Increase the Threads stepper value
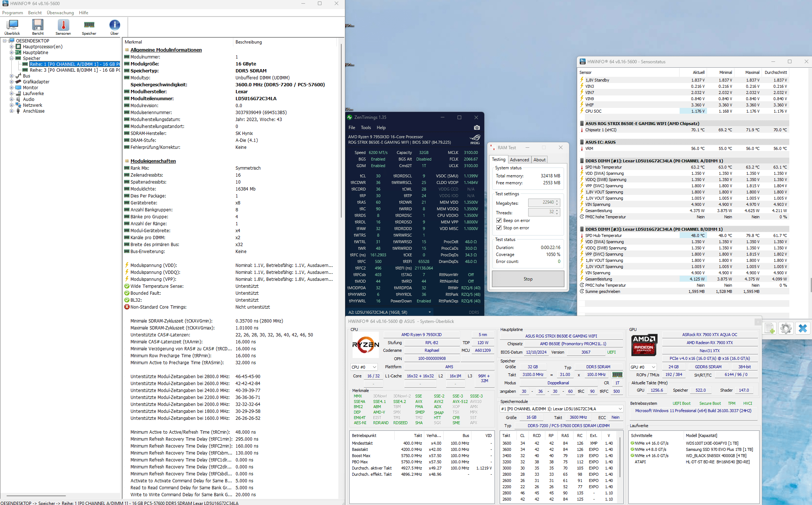Screen dimensions: 812x505 [x=557, y=211]
